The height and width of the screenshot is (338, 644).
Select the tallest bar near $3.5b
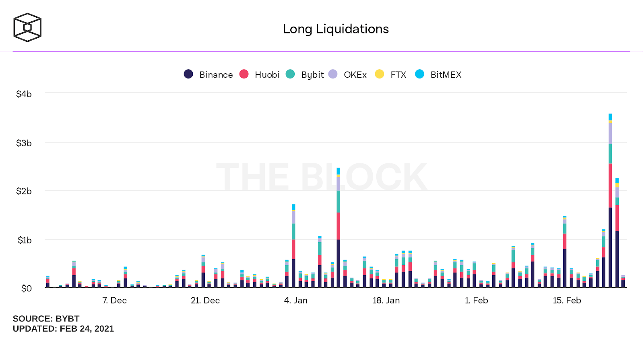(610, 200)
